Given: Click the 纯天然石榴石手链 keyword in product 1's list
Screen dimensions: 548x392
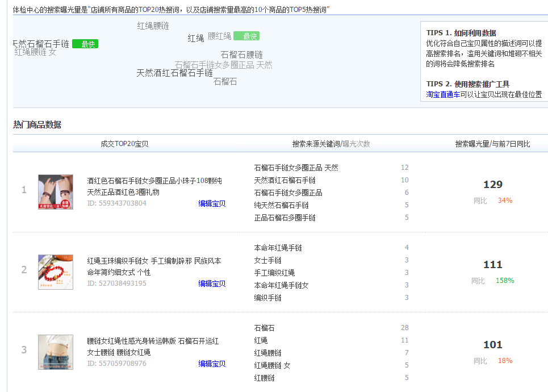Looking at the screenshot, I should click(281, 205).
